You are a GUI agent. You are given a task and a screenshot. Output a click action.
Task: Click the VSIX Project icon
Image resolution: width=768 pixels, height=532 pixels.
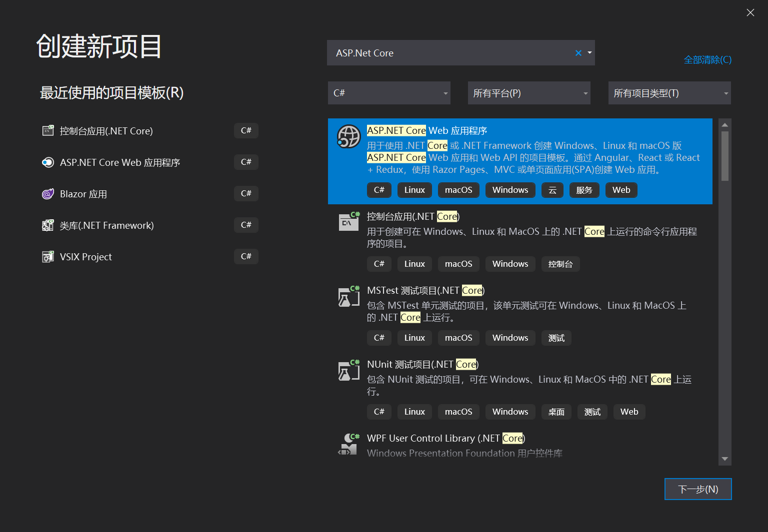48,257
